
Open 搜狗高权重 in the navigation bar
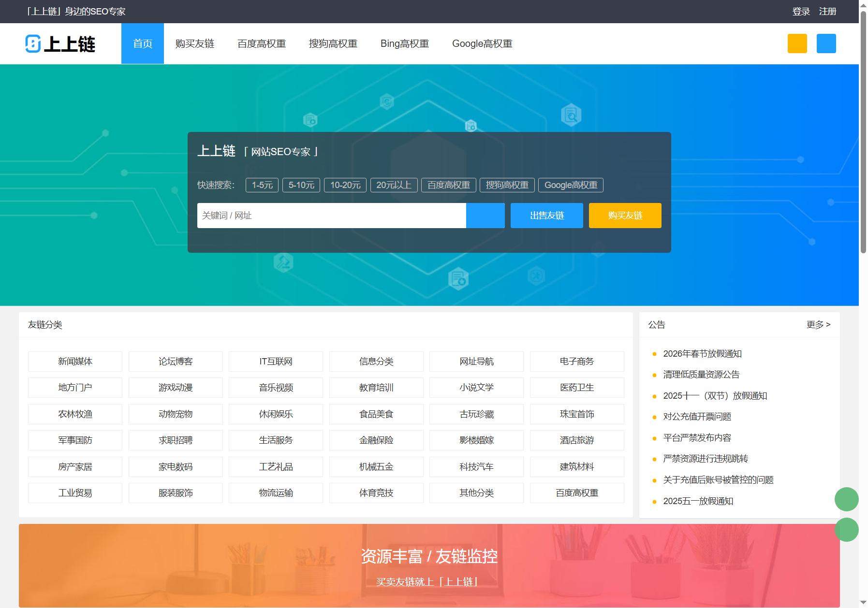click(x=333, y=43)
